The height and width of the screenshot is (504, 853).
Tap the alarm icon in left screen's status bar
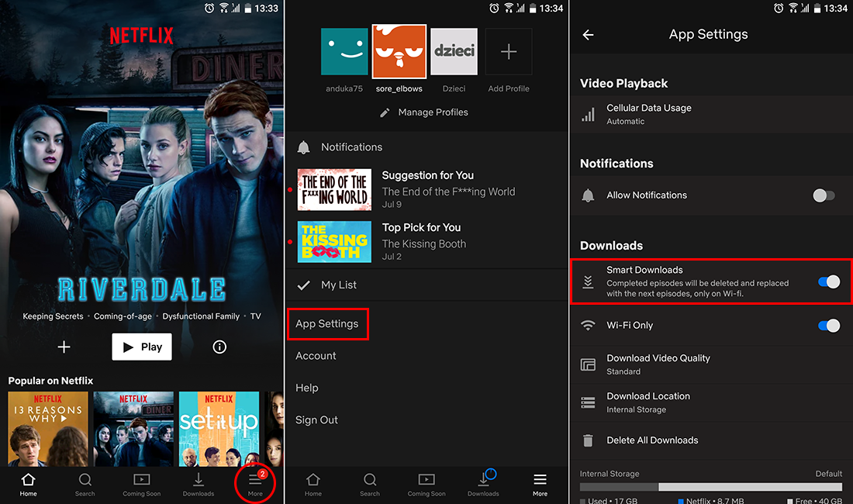[209, 9]
